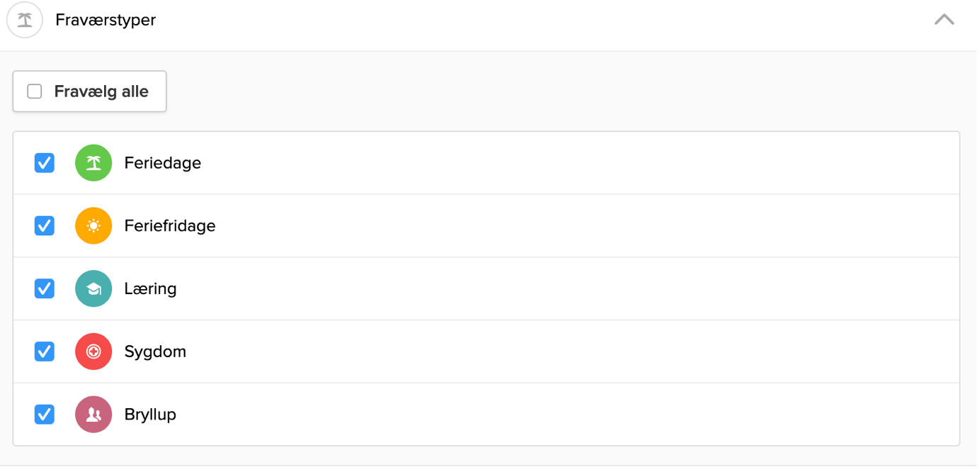Toggle the Sygdom checkbox off
Screen dimensions: 980x472
pyautogui.click(x=45, y=352)
